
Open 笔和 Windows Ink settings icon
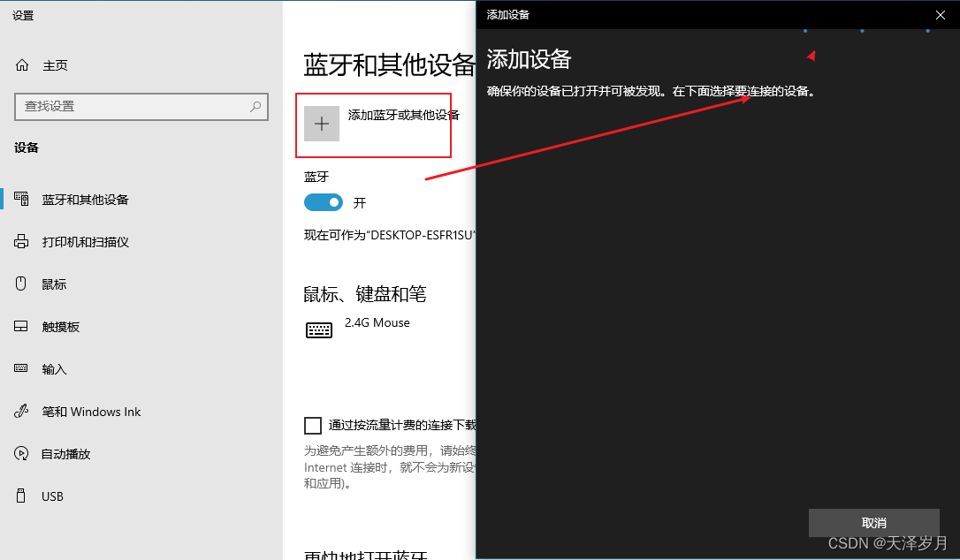pyautogui.click(x=21, y=411)
